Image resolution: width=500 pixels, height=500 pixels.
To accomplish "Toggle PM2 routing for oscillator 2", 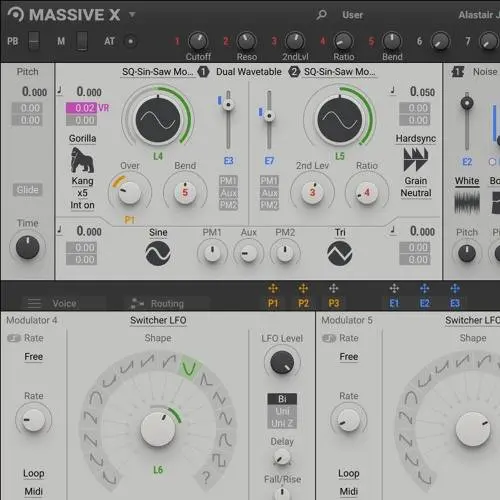I will point(269,205).
